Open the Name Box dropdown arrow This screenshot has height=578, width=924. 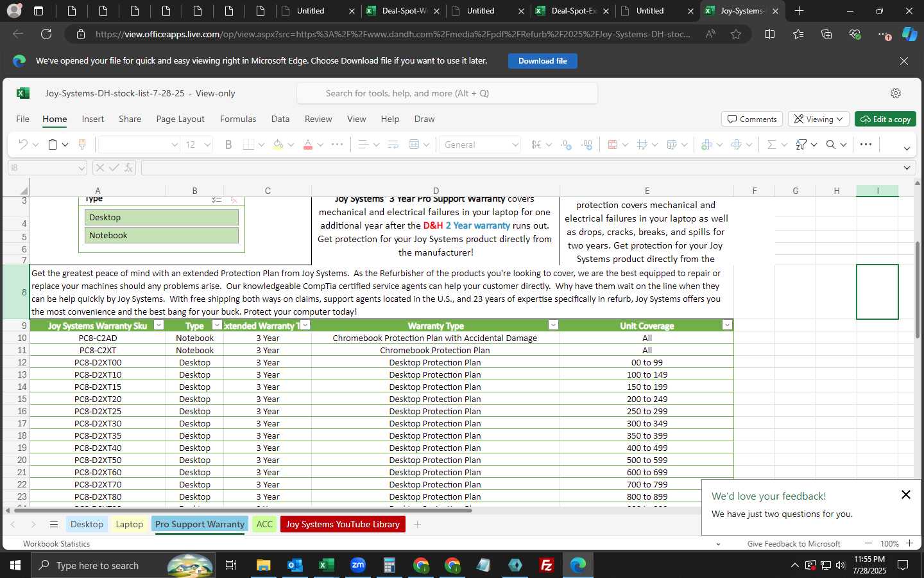(x=81, y=168)
